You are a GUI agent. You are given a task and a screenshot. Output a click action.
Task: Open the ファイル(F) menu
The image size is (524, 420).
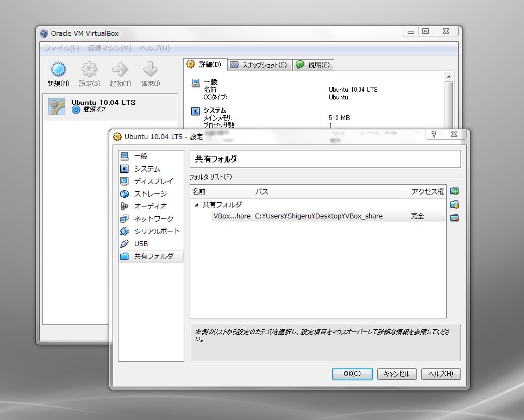coord(62,48)
